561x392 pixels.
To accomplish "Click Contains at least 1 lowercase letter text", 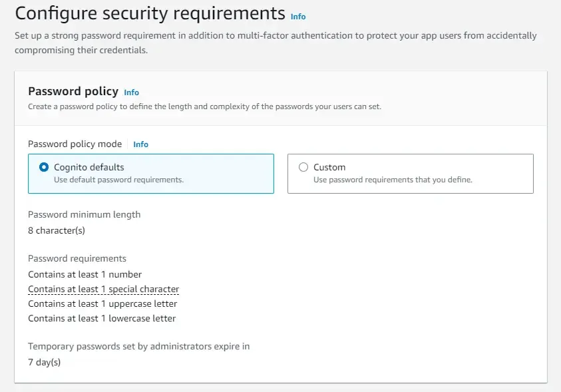I will coord(101,318).
